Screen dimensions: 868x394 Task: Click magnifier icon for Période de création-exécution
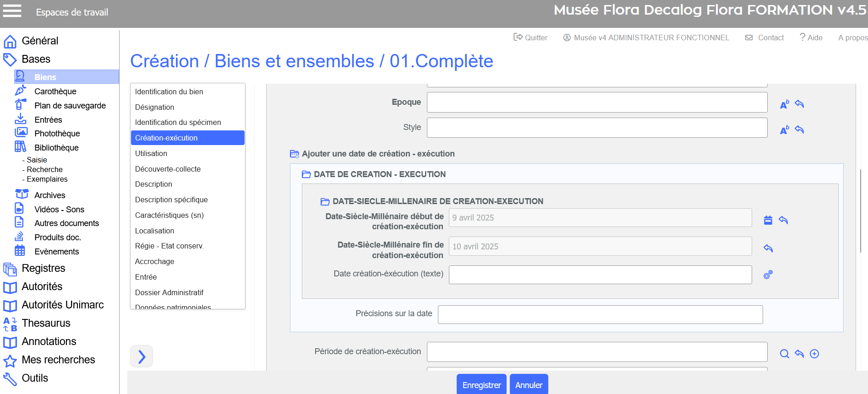coord(785,354)
